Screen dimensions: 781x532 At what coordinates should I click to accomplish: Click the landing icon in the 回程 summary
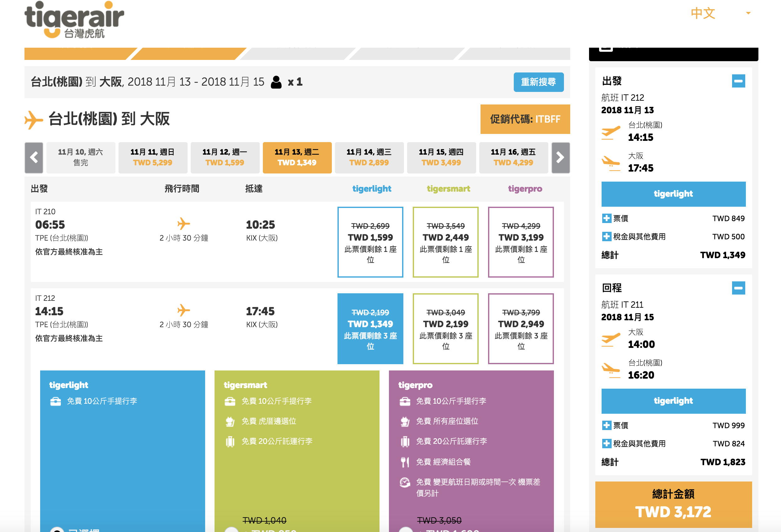tap(611, 370)
